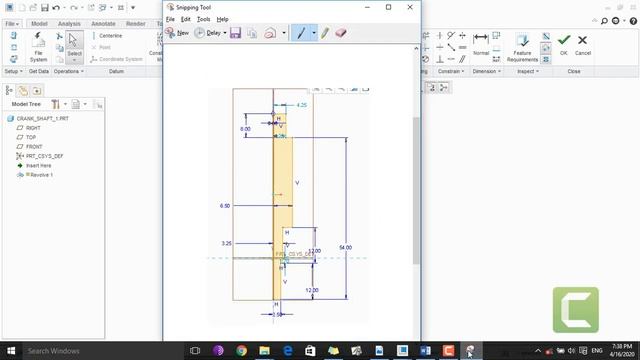Click the perpendicular constraint icon
This screenshot has width=640, height=360.
[440, 59]
